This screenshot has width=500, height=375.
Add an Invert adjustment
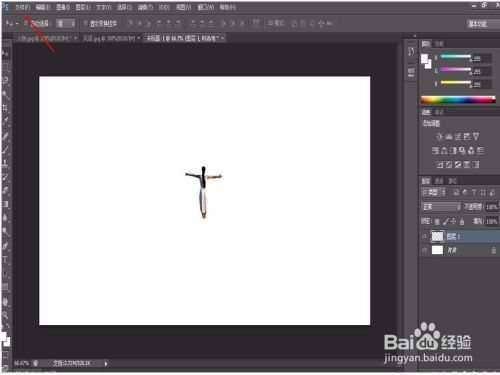click(x=440, y=164)
